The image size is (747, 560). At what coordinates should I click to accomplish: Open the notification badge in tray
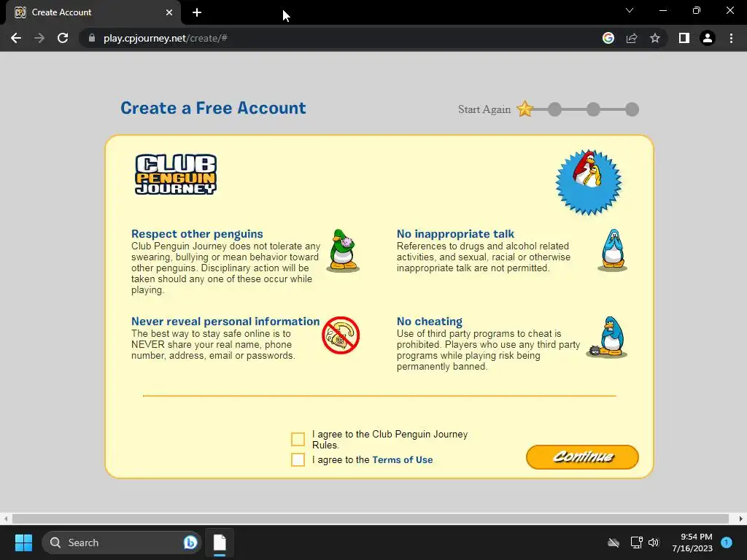tap(727, 542)
